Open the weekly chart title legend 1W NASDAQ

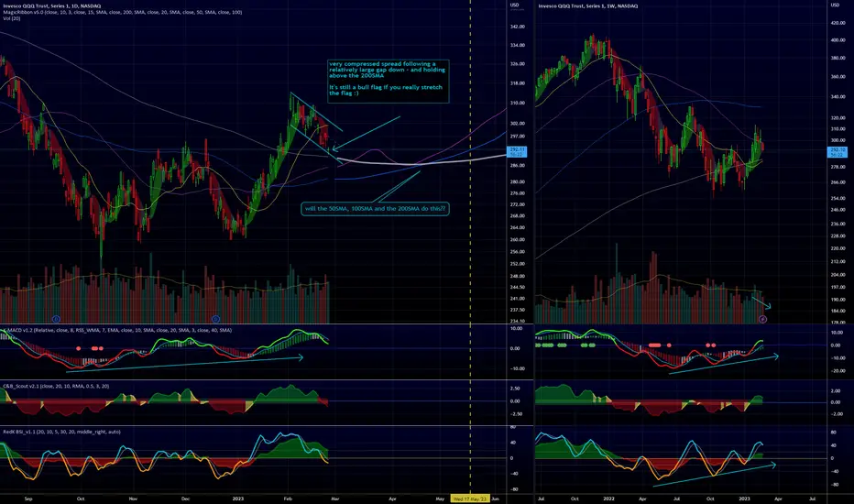pyautogui.click(x=587, y=6)
